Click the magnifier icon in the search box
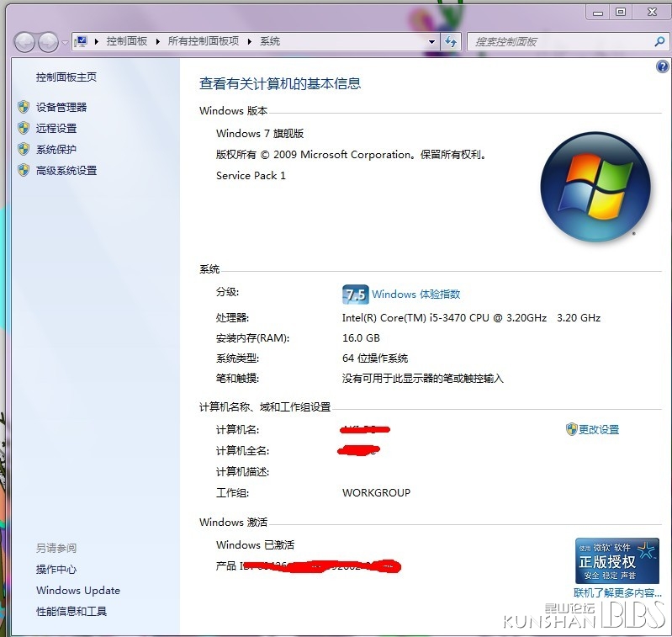672x637 pixels. (x=659, y=41)
